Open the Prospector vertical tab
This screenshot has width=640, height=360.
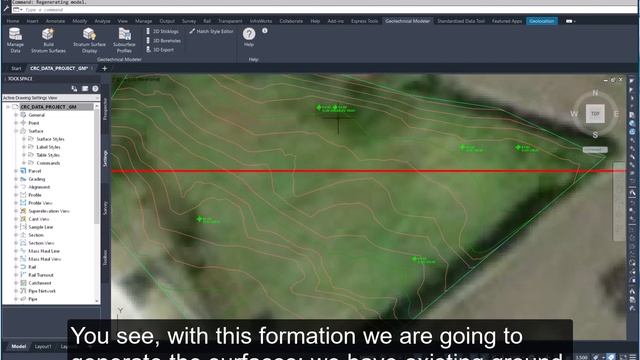[x=105, y=109]
